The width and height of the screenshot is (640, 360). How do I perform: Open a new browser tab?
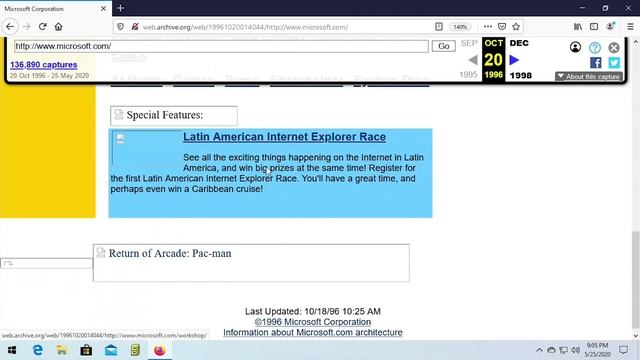pyautogui.click(x=120, y=8)
